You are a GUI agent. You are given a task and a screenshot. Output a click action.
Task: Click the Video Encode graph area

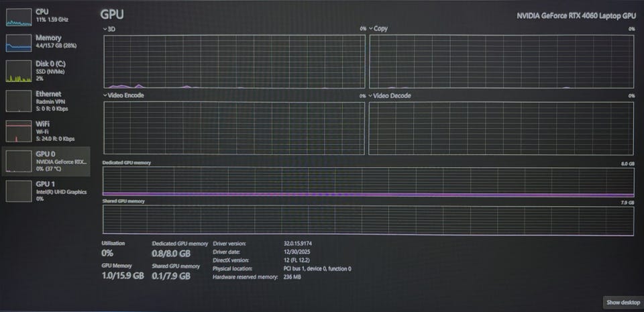click(234, 128)
